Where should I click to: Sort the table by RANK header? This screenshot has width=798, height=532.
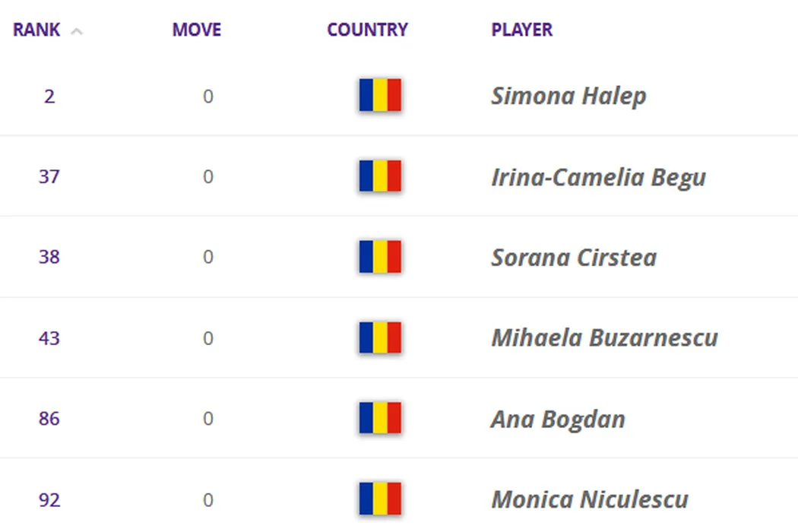point(36,30)
